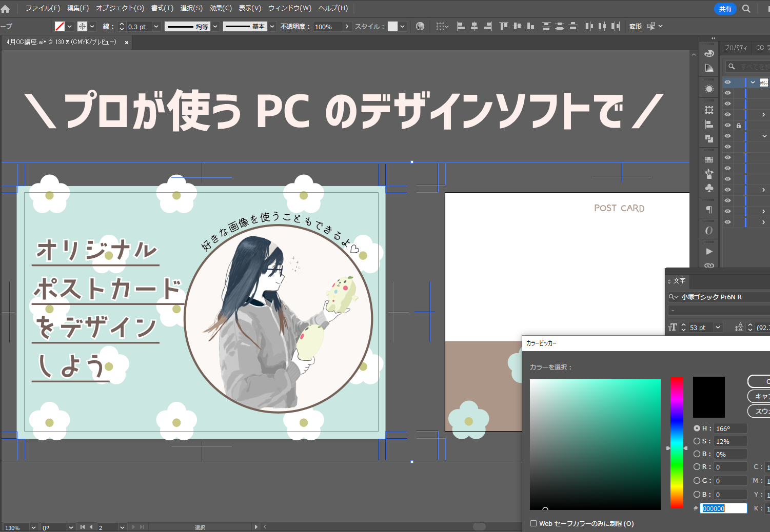This screenshot has height=532, width=770.
Task: Click the 線 stroke panel link
Action: click(x=108, y=27)
